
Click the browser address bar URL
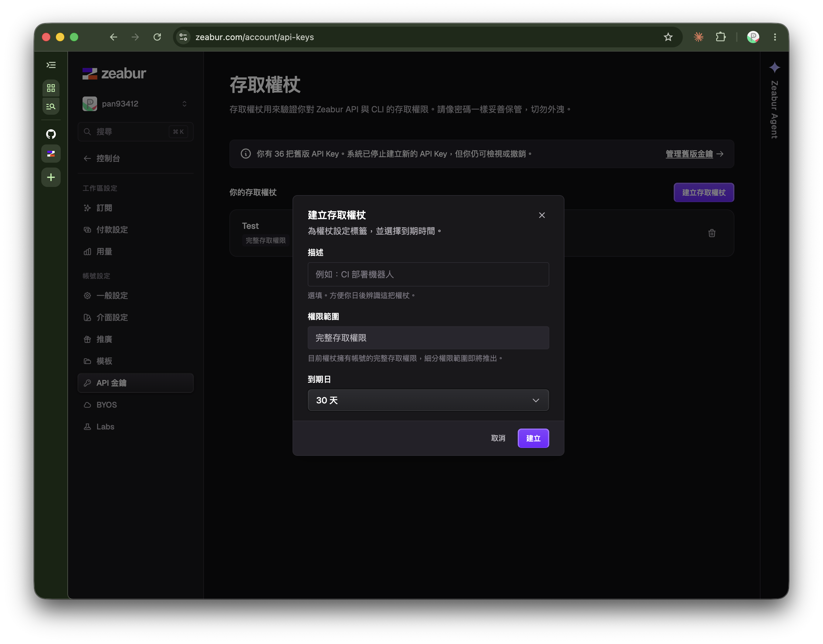point(255,37)
